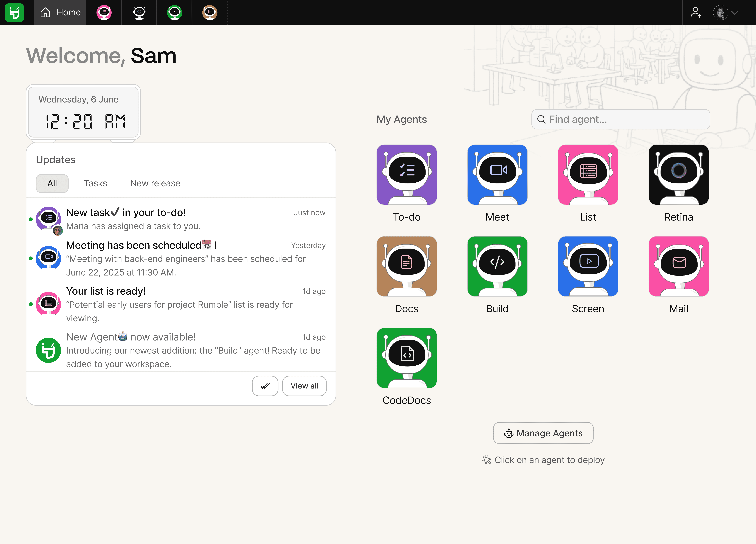Mark all updates as read
This screenshot has height=544, width=756.
(265, 386)
